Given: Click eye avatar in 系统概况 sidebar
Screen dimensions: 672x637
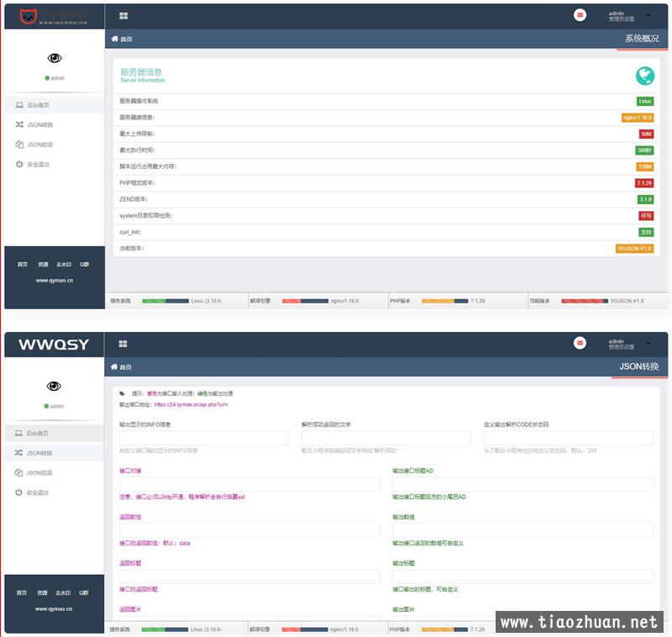Looking at the screenshot, I should click(x=55, y=58).
